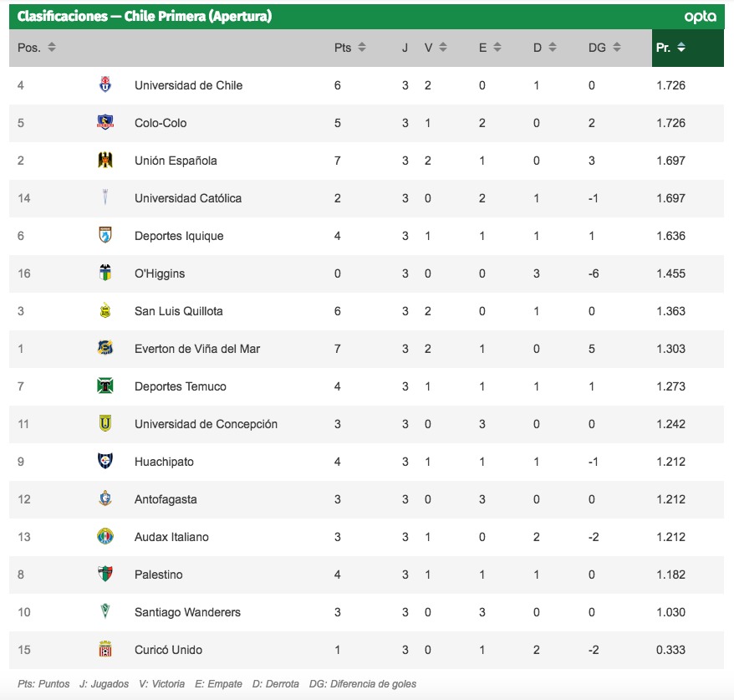The width and height of the screenshot is (734, 700).
Task: Sort by E draws column header
Action: click(490, 48)
